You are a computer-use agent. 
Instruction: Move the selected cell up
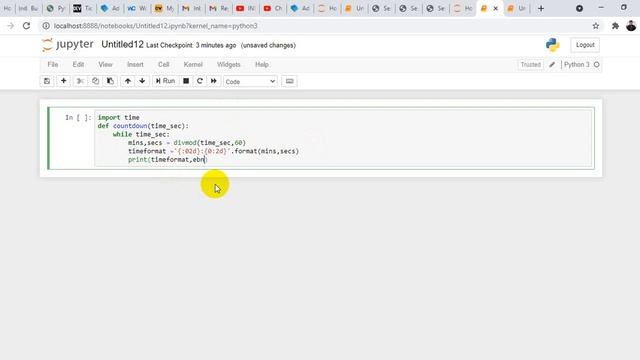128,81
